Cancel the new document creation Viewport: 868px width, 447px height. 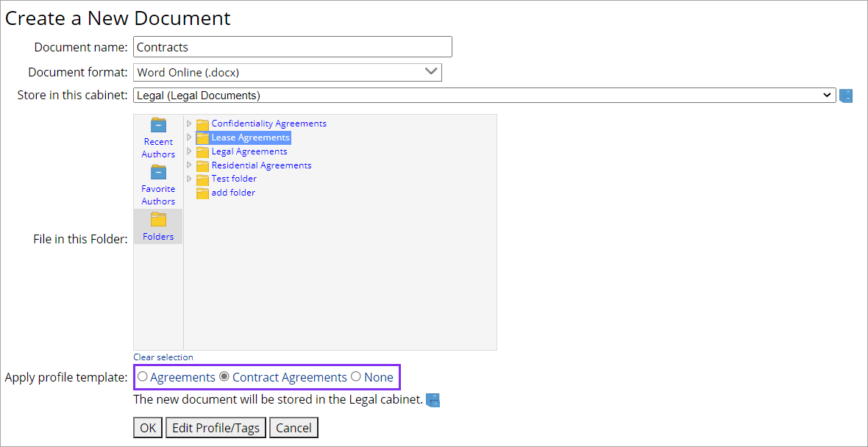point(294,427)
